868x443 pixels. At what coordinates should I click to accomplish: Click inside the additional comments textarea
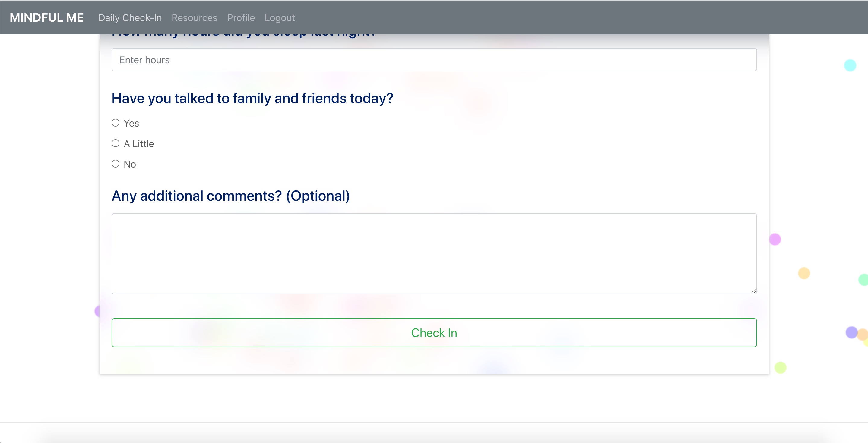434,253
